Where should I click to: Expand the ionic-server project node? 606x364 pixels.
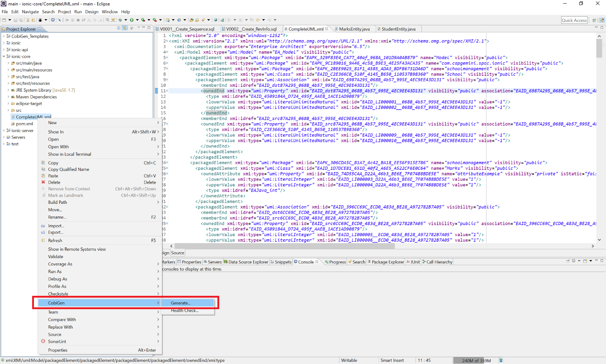point(4,131)
